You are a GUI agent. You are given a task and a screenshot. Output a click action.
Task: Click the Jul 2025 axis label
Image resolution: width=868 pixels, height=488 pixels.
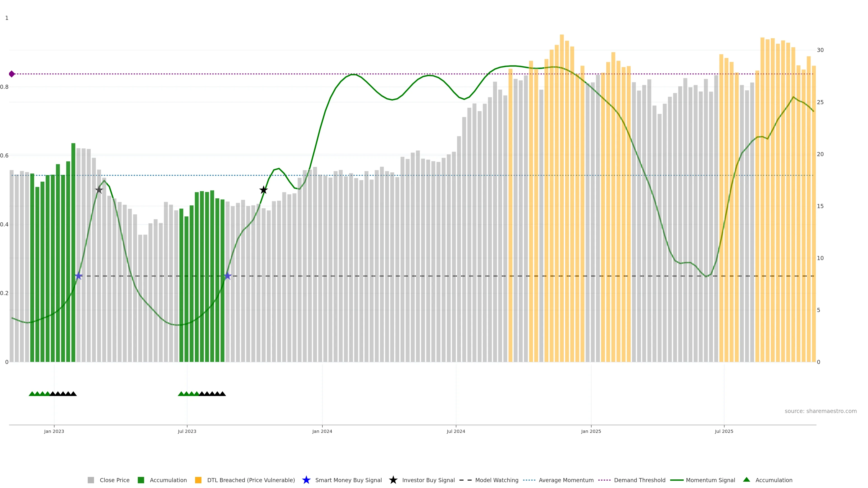[724, 431]
